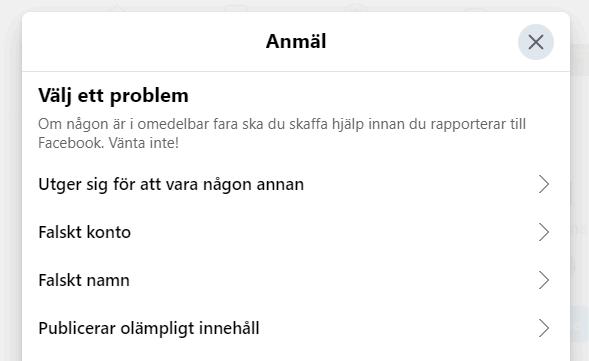589x361 pixels.
Task: Click the dimmed background left of the dialog
Action: pos(11,188)
